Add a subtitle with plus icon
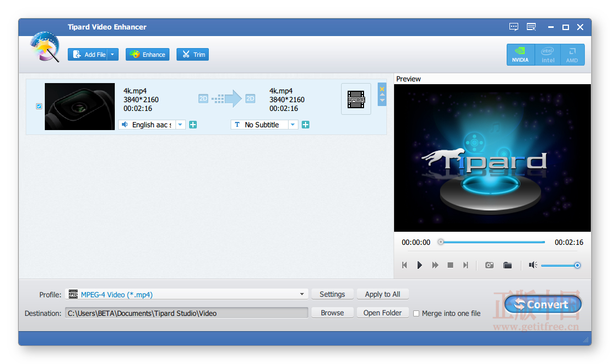610x364 pixels. (x=306, y=125)
